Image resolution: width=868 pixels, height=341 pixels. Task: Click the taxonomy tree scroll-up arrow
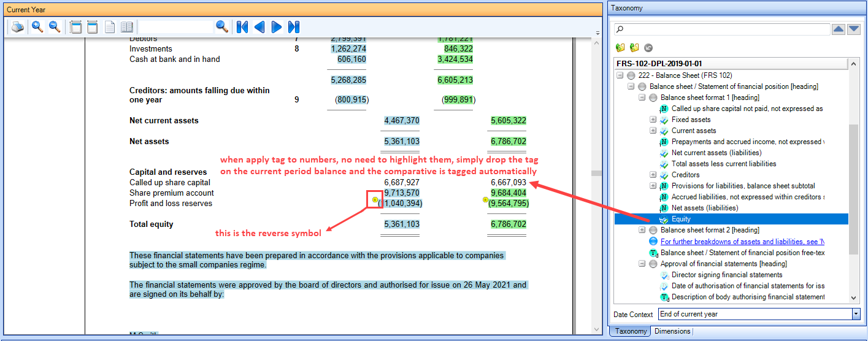tap(854, 64)
